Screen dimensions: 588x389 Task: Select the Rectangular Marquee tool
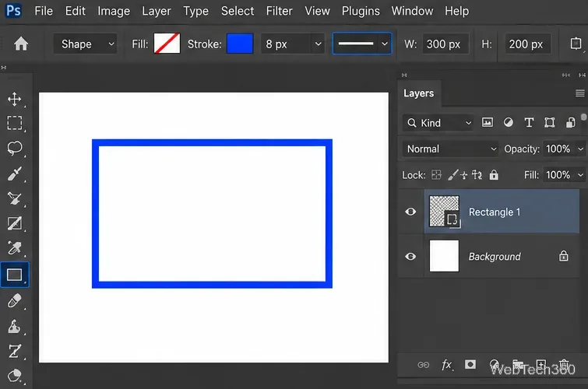pos(14,123)
